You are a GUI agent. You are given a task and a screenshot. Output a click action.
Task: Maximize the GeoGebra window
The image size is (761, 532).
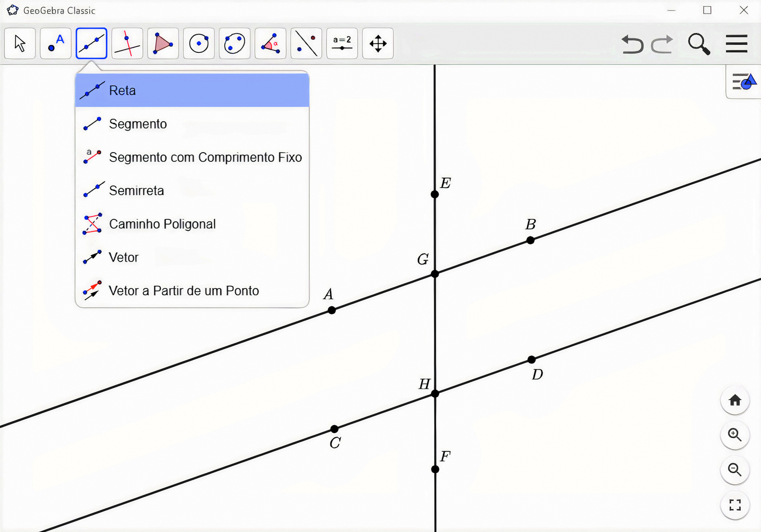[x=707, y=10]
